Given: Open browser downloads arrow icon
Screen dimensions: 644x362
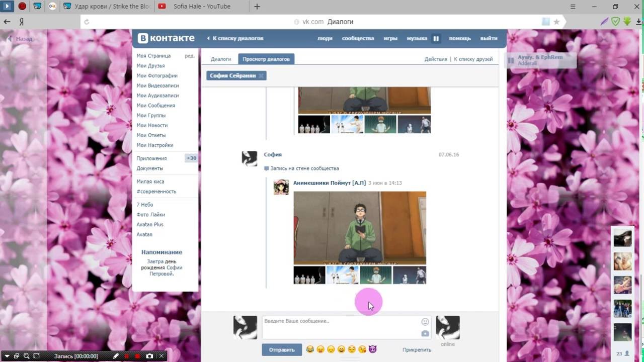Looking at the screenshot, I should 639,22.
